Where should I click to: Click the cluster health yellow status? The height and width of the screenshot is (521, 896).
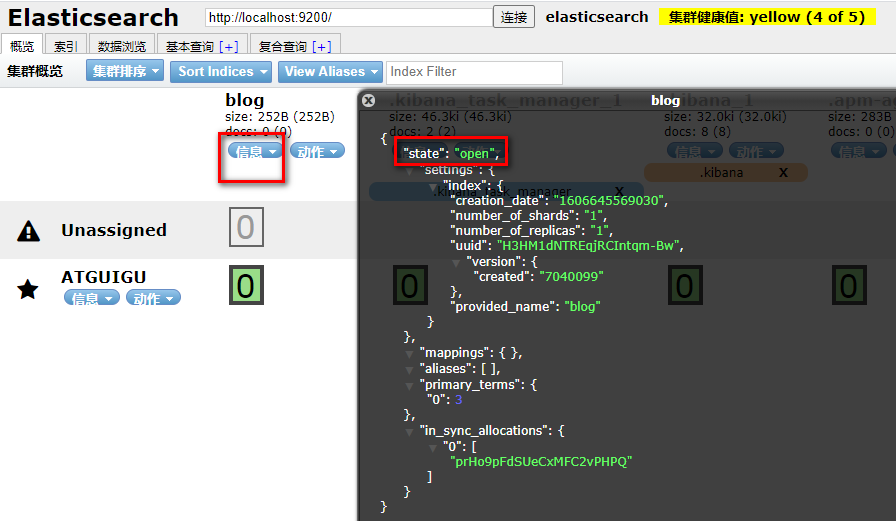[767, 17]
